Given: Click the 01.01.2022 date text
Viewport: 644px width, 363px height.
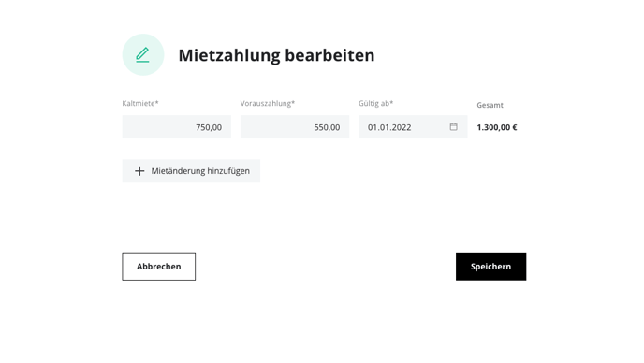Looking at the screenshot, I should pos(389,127).
